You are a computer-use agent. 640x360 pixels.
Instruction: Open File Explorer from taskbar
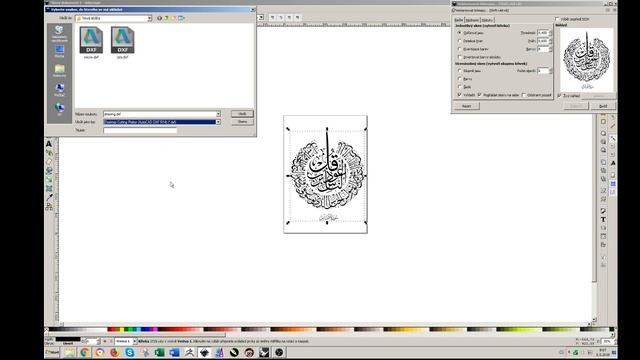[x=70, y=352]
